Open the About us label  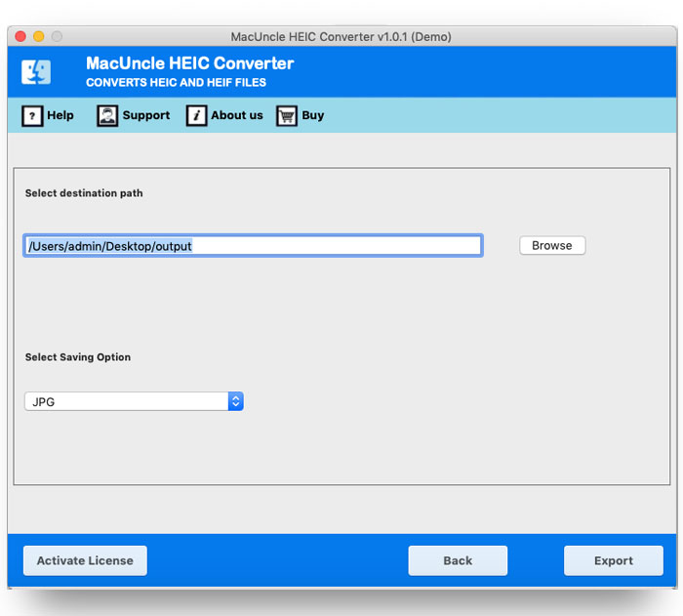pyautogui.click(x=237, y=115)
